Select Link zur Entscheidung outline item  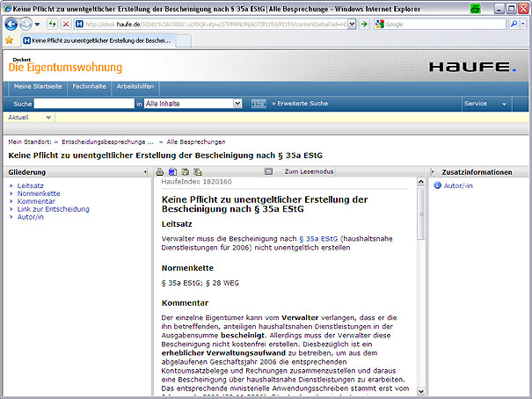tap(54, 209)
